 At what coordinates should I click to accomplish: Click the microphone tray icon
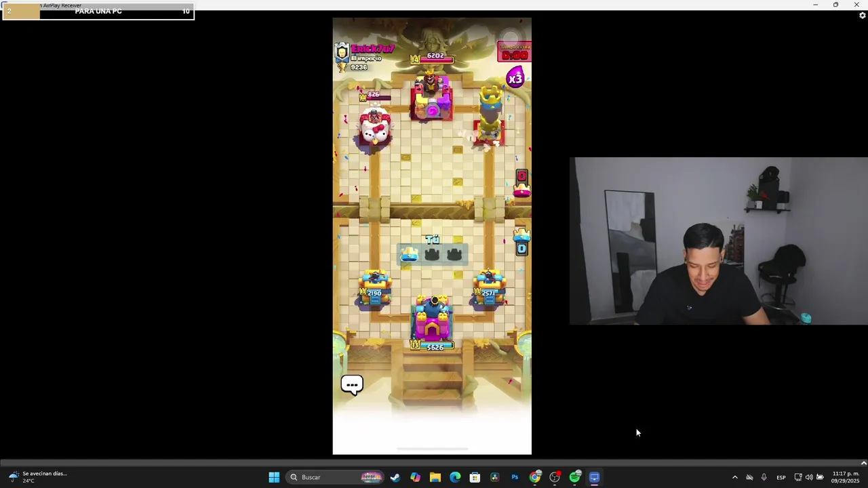coord(764,477)
